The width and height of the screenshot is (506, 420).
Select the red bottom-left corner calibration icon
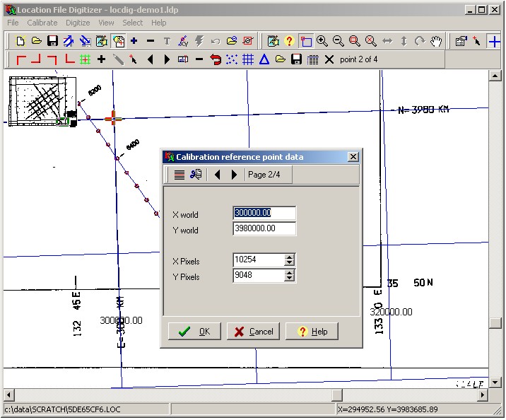pyautogui.click(x=69, y=59)
